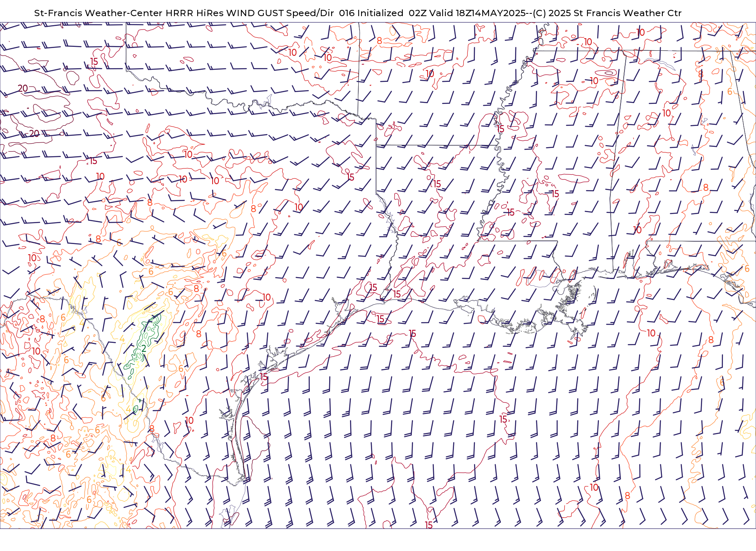Screen dimensions: 756x551
Task: Click the "HRRR HiRes WIND GUST Speed/Dir" title text
Action: coord(250,13)
